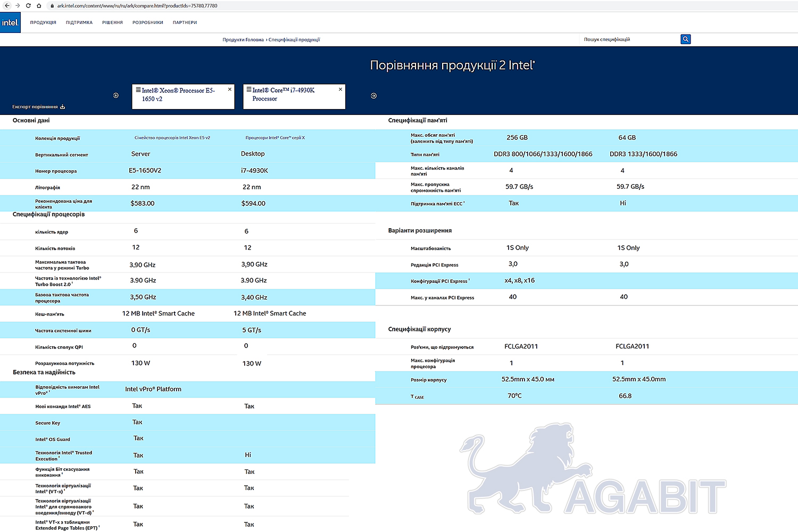Reload the page with refresh icon
Screen dimensions: 798x532
28,6
